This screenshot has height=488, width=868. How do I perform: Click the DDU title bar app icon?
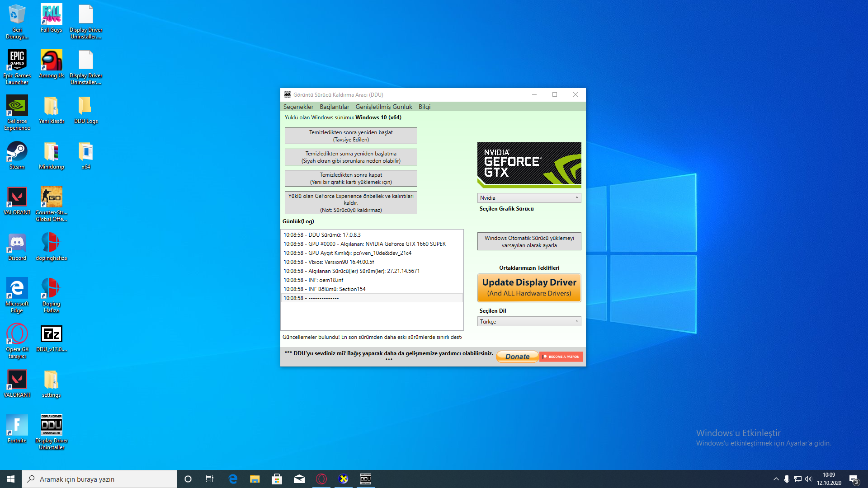tap(287, 94)
